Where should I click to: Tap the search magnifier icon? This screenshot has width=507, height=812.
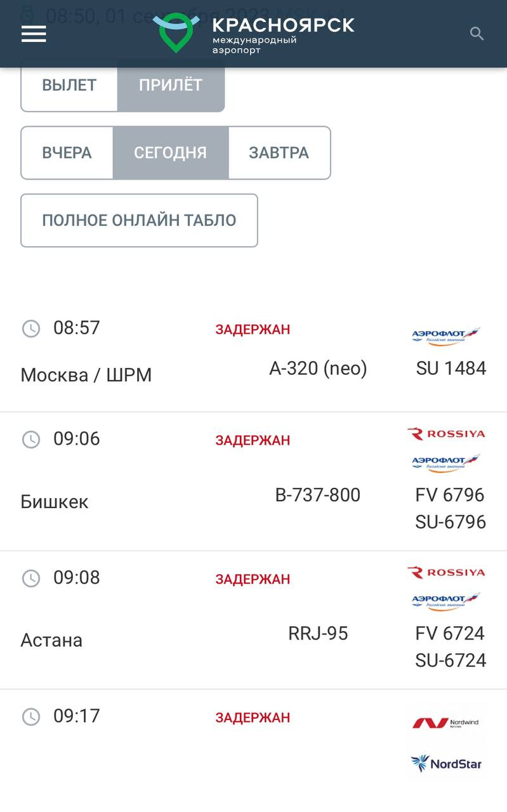(x=477, y=34)
